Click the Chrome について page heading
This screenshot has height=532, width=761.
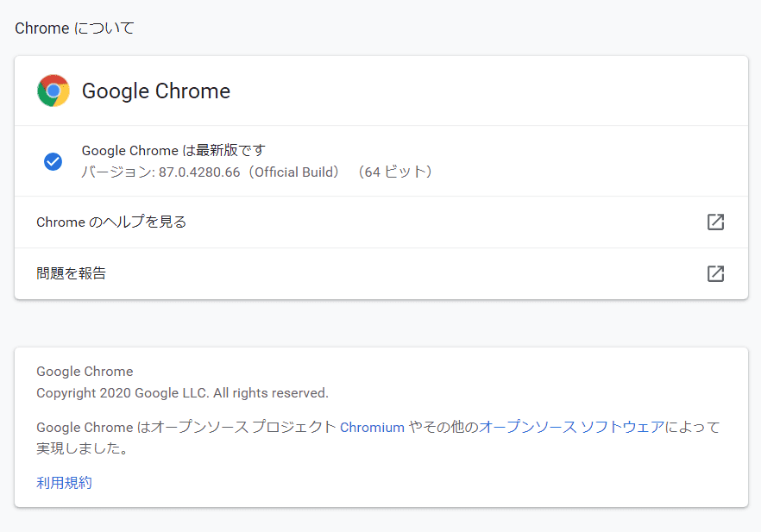(x=75, y=28)
